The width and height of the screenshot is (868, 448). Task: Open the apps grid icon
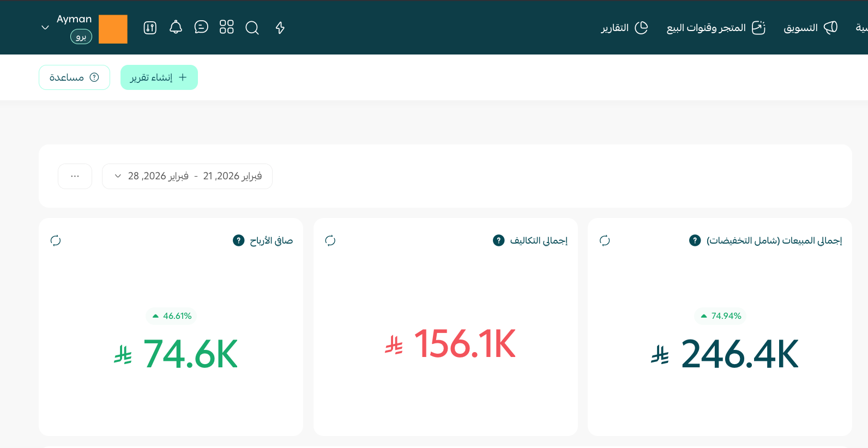pyautogui.click(x=226, y=27)
